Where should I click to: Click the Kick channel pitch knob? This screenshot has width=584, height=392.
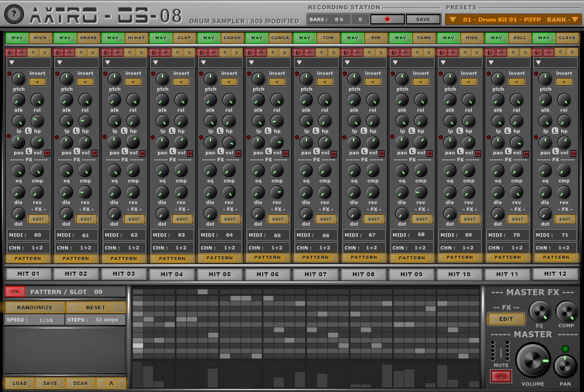click(x=19, y=79)
